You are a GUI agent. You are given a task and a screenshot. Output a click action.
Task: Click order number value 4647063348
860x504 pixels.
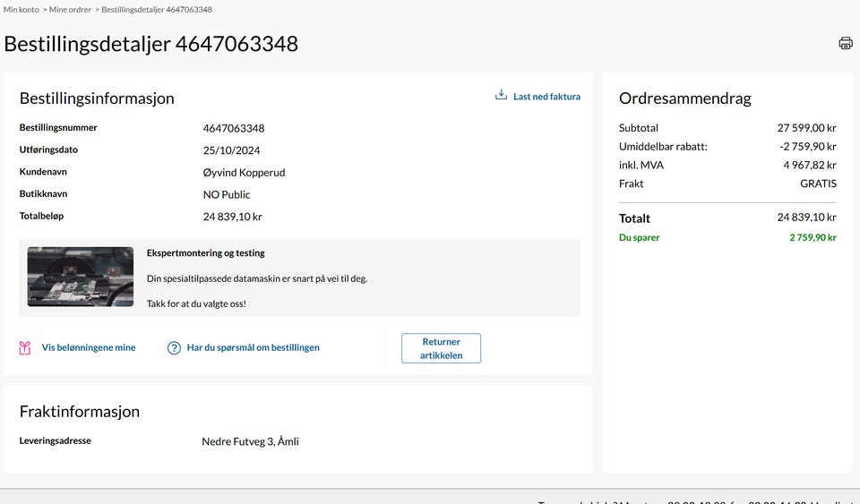(x=234, y=128)
